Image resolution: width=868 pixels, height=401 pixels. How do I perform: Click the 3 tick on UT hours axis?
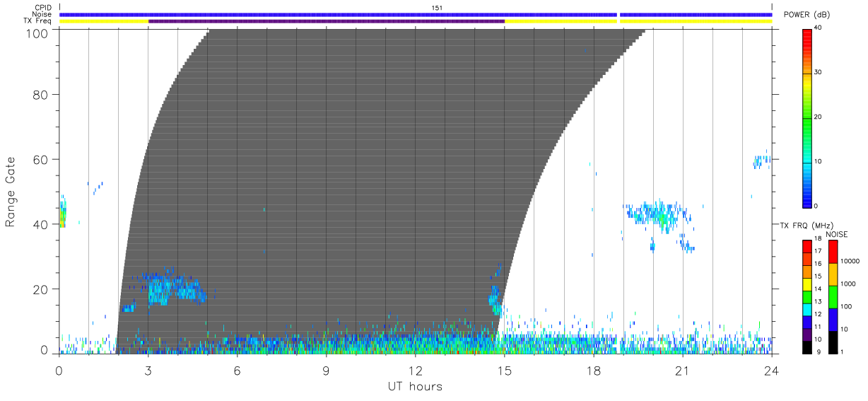(x=148, y=370)
